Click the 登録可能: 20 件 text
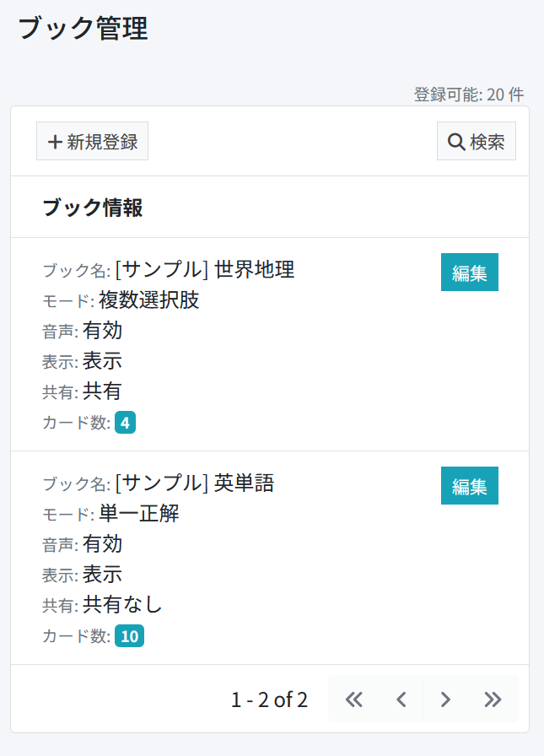The image size is (544, 756). pos(469,94)
